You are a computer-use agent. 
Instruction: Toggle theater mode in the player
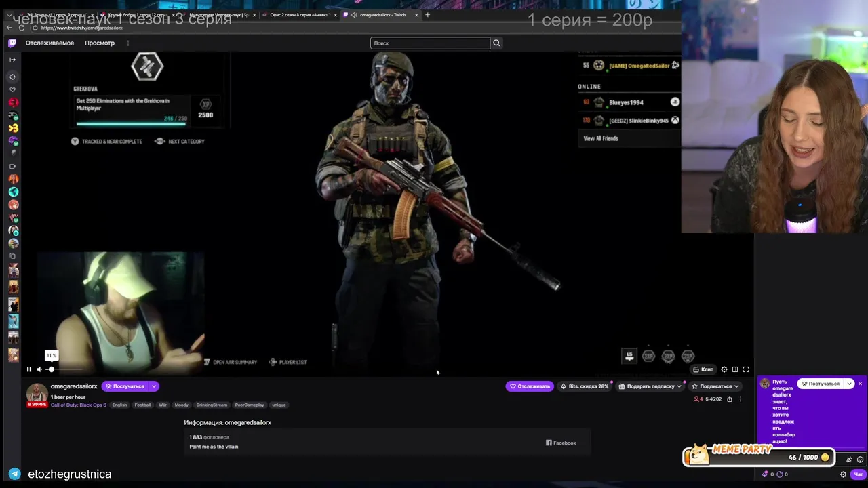point(735,369)
